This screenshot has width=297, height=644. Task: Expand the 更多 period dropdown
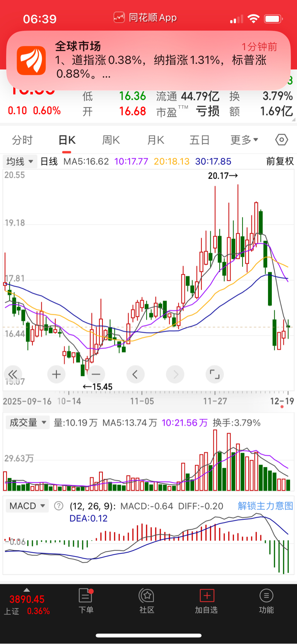[x=244, y=140]
